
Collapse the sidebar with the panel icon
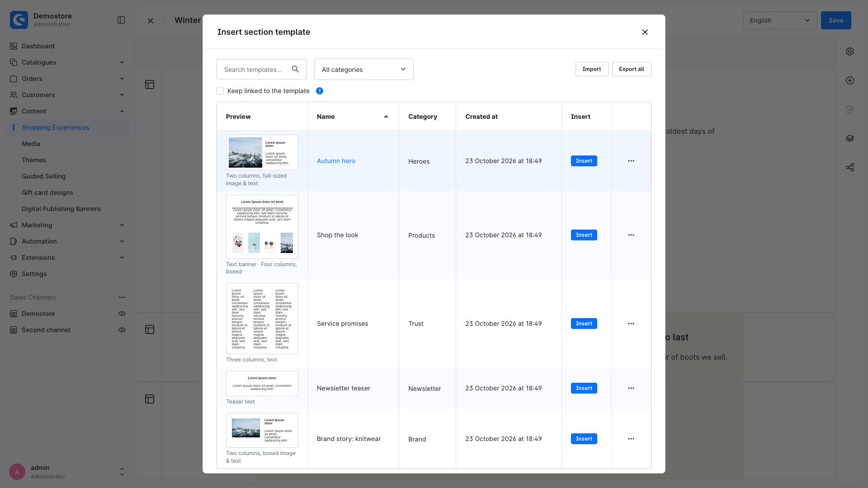point(121,20)
